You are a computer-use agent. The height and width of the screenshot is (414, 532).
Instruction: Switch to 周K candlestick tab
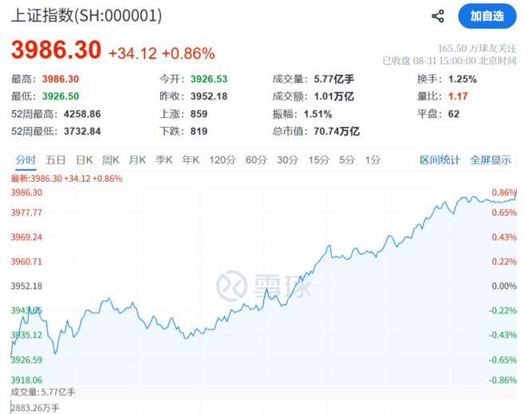[111, 160]
